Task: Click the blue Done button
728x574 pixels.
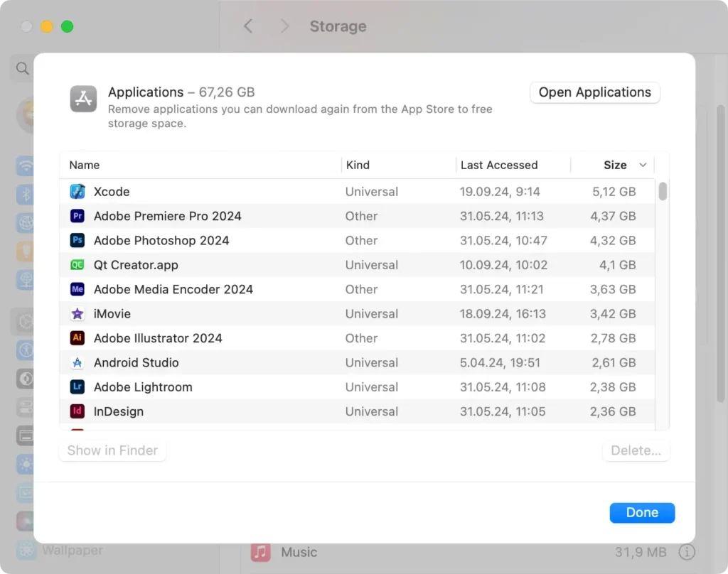Action: point(641,512)
